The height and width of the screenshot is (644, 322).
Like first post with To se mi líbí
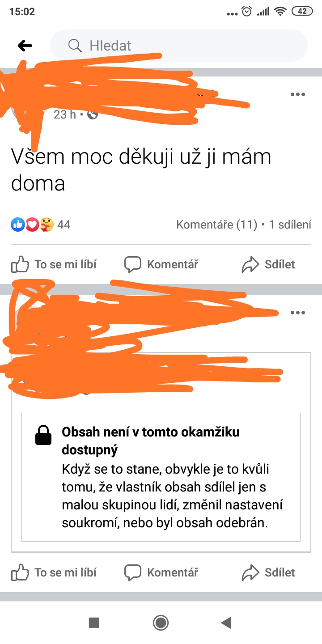pos(54,264)
